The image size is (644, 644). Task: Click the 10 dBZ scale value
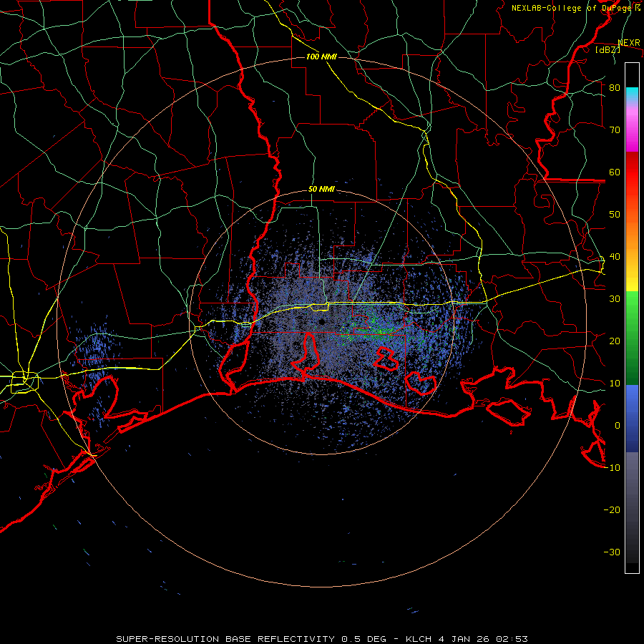(x=615, y=384)
